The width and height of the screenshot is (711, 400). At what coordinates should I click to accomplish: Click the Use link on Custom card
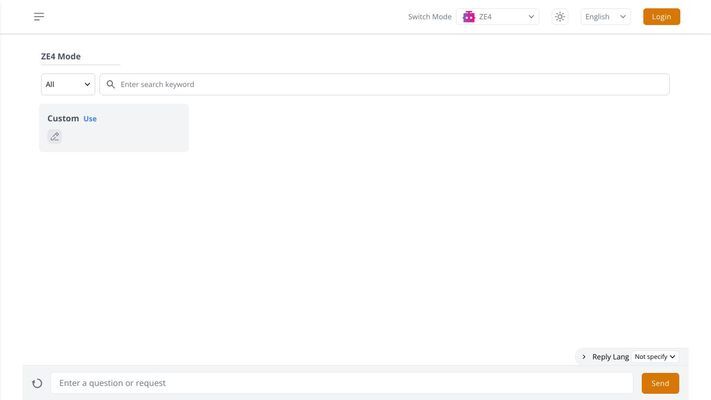[x=90, y=119]
